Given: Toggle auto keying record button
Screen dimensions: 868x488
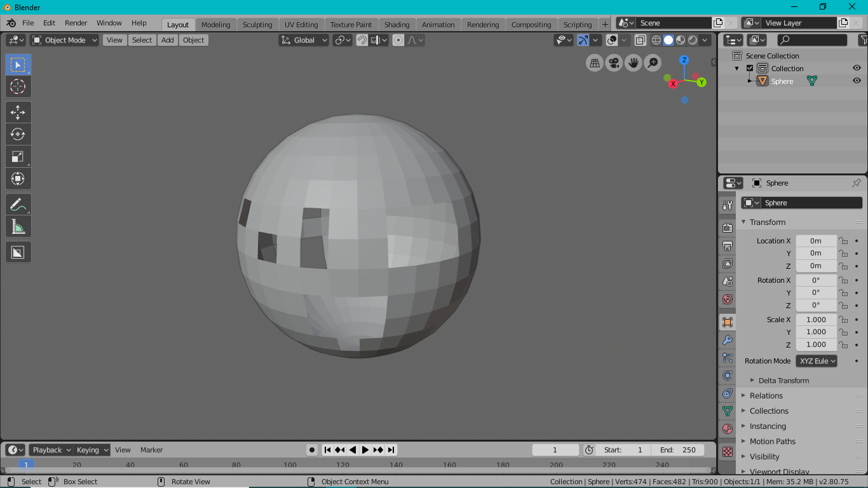Looking at the screenshot, I should (x=312, y=450).
